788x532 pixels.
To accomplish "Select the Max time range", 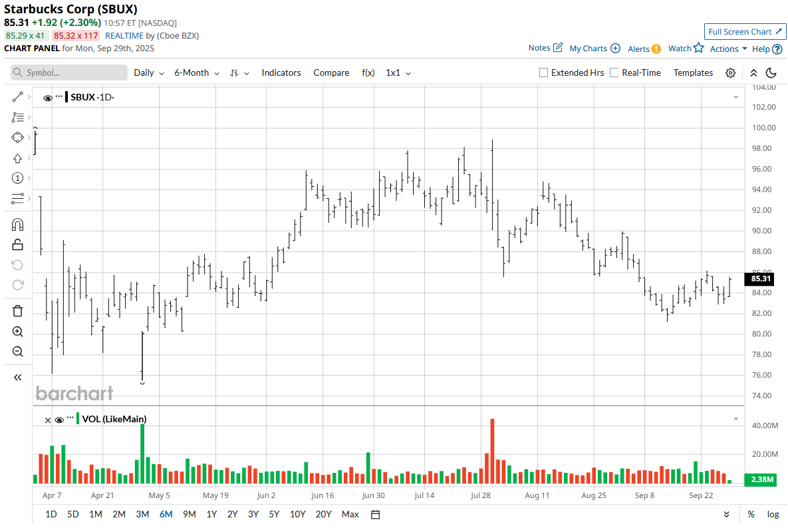I will [350, 515].
